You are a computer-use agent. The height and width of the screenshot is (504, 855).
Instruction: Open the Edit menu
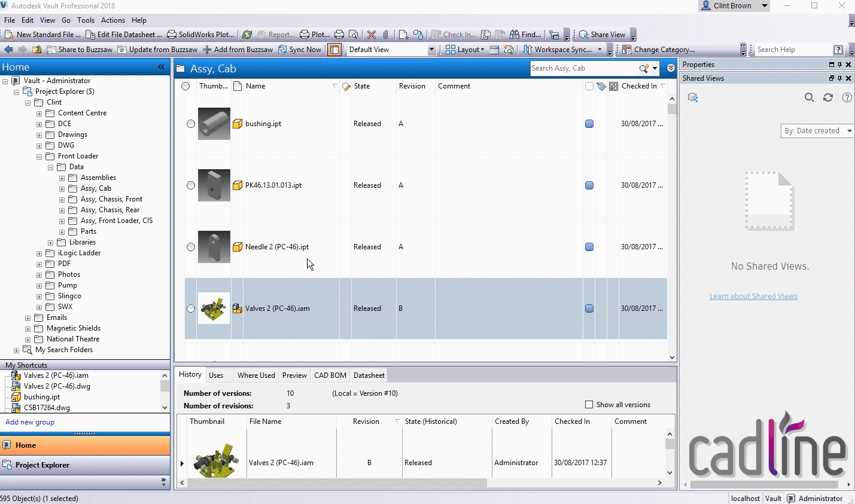coord(28,20)
